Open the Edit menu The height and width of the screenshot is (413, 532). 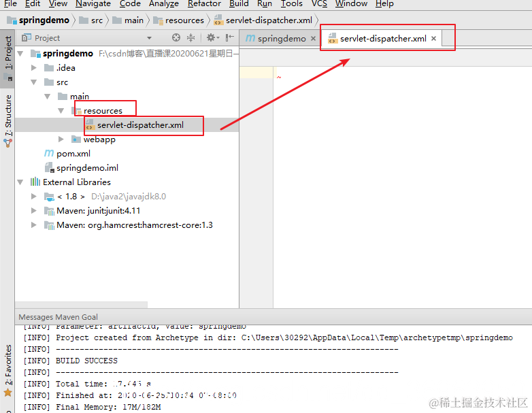point(33,3)
